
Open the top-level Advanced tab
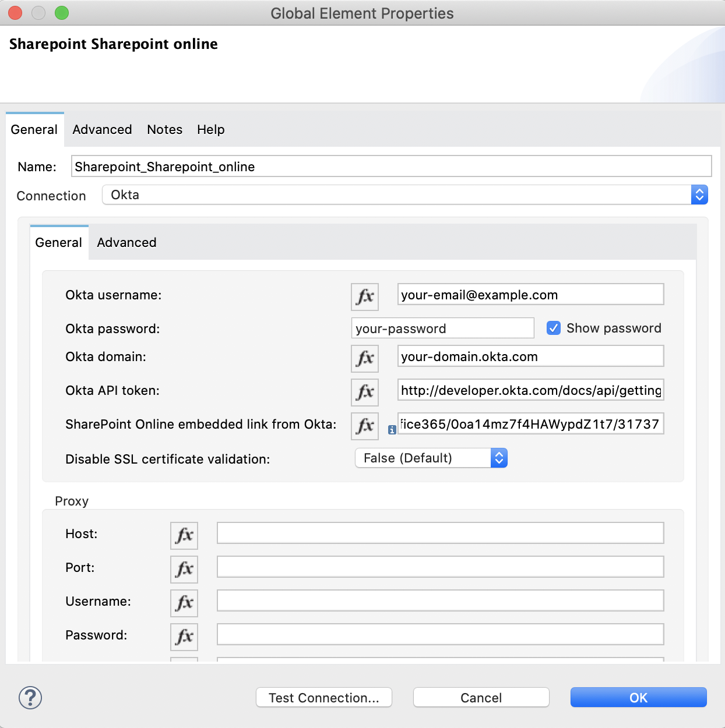click(x=102, y=129)
